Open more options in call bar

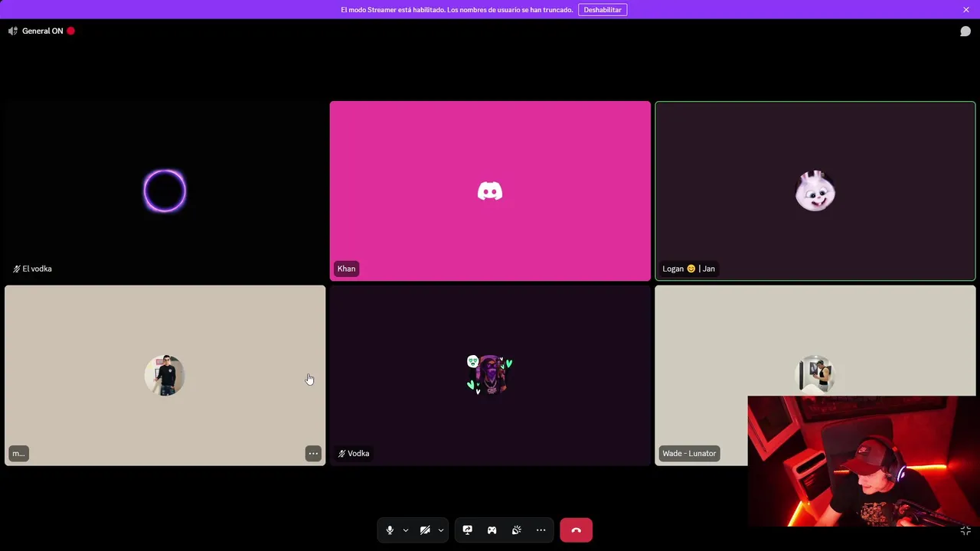(x=541, y=530)
